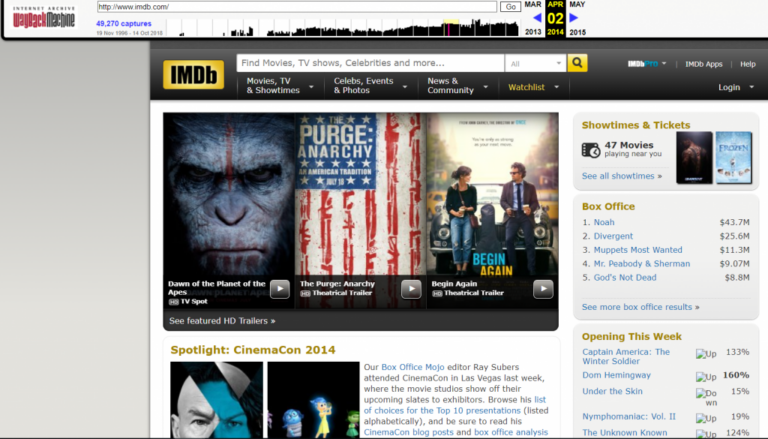Open the 49,270 captures link

(x=123, y=24)
